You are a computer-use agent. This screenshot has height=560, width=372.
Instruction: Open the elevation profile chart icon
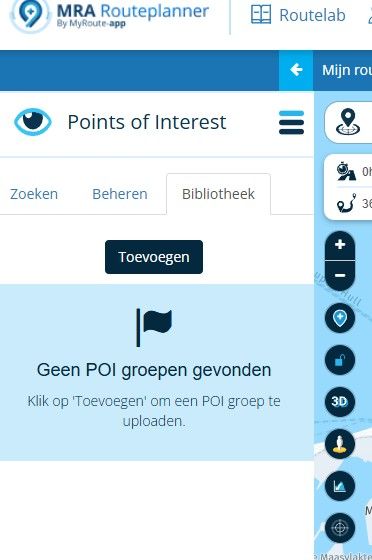(340, 486)
